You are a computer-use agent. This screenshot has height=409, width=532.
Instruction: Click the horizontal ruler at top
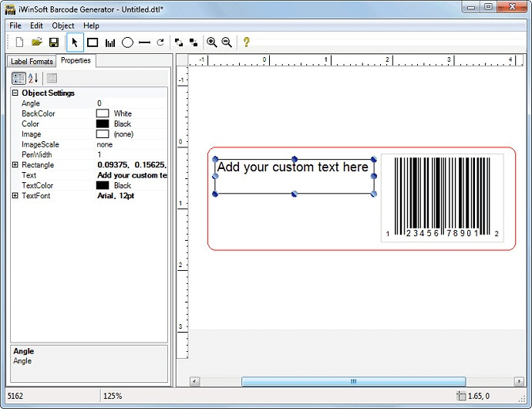pyautogui.click(x=356, y=60)
